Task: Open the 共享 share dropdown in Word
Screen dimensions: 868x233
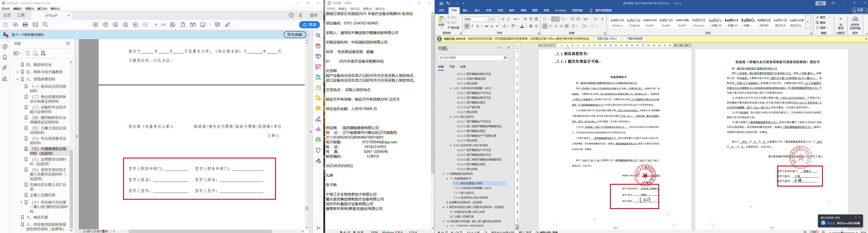Action: coord(860,10)
